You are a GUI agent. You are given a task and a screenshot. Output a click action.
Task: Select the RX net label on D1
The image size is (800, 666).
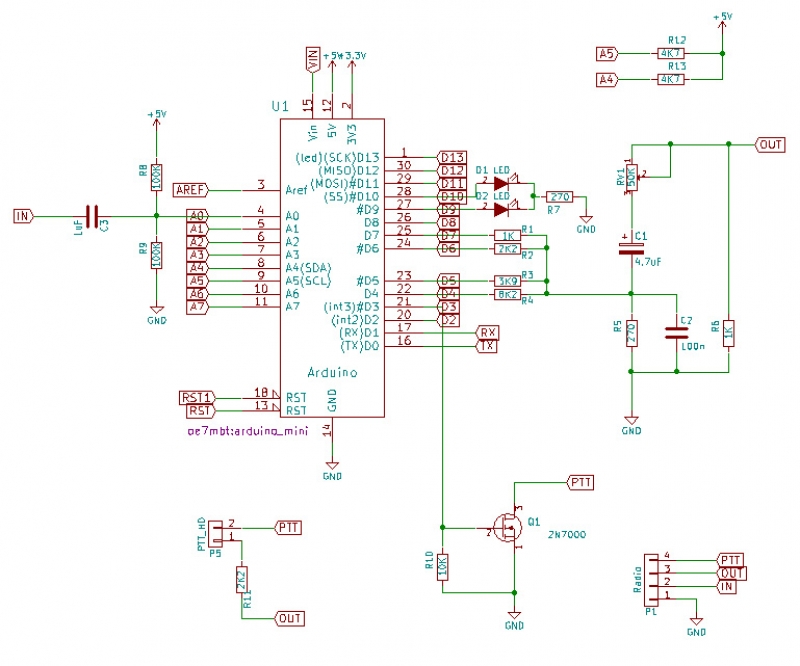(487, 333)
